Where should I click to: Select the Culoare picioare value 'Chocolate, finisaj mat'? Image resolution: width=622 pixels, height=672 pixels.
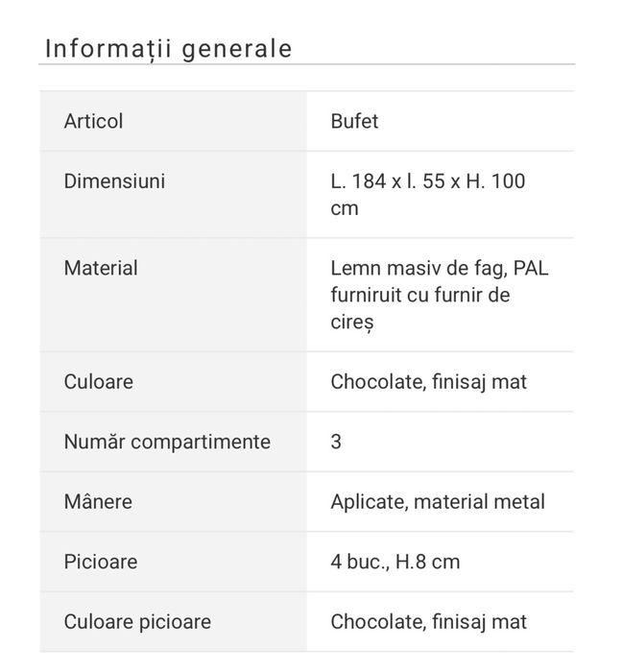coord(428,622)
